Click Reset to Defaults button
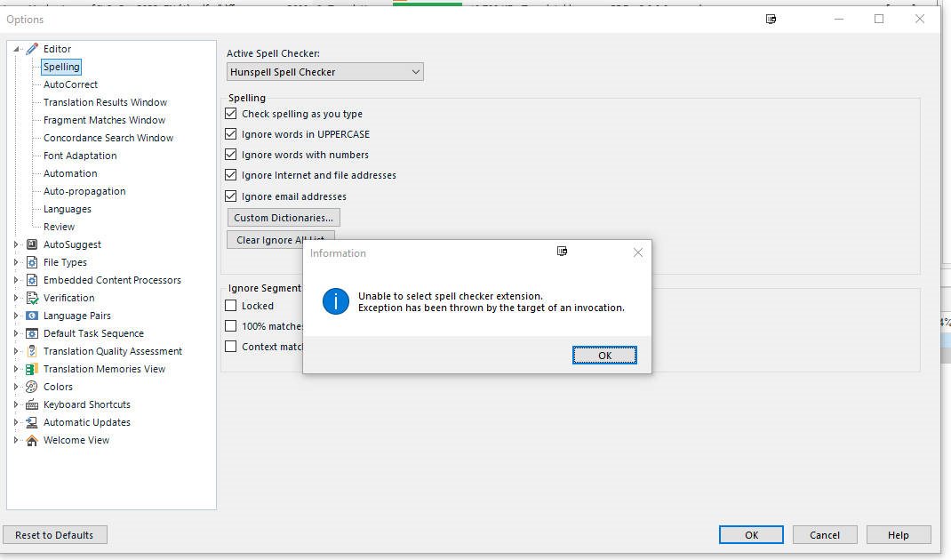 tap(54, 535)
